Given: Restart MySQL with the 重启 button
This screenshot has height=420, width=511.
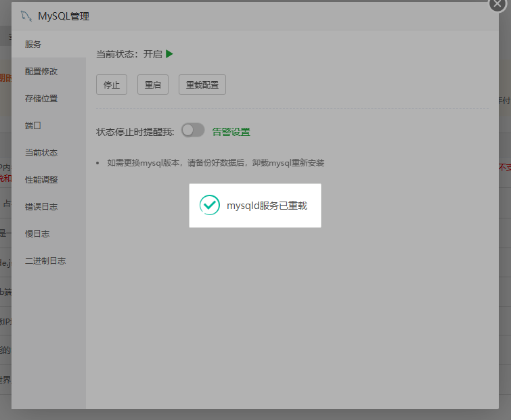Looking at the screenshot, I should click(153, 85).
